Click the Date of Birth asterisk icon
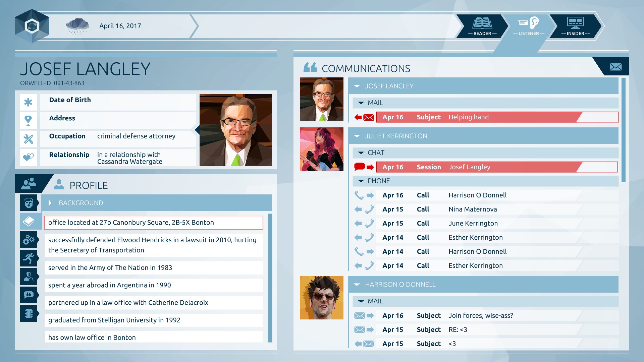The height and width of the screenshot is (362, 644). tap(29, 102)
